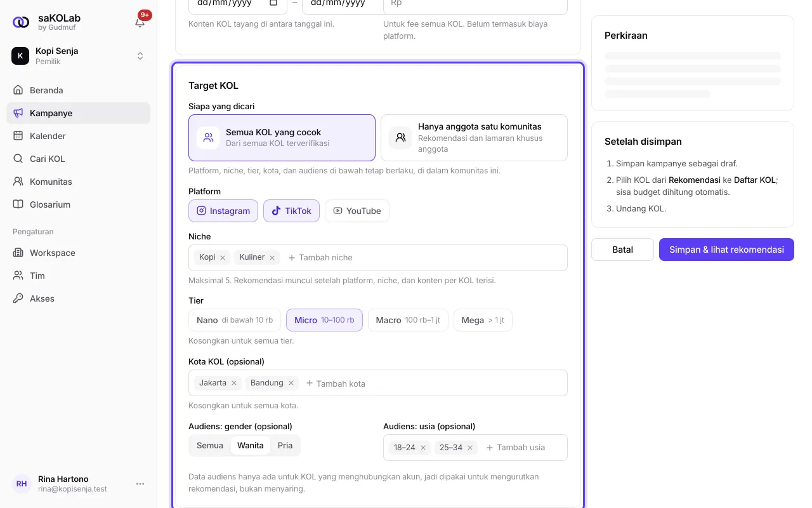Open the calendar picker on the start date
The image size is (812, 508).
(x=273, y=3)
